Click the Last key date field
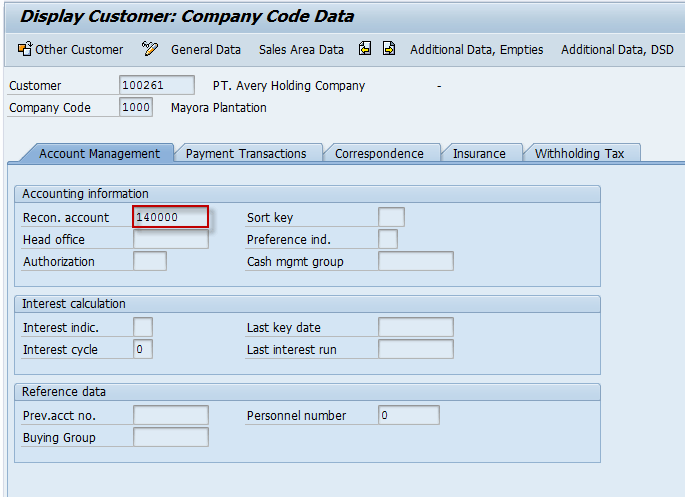The width and height of the screenshot is (685, 497). 416,327
